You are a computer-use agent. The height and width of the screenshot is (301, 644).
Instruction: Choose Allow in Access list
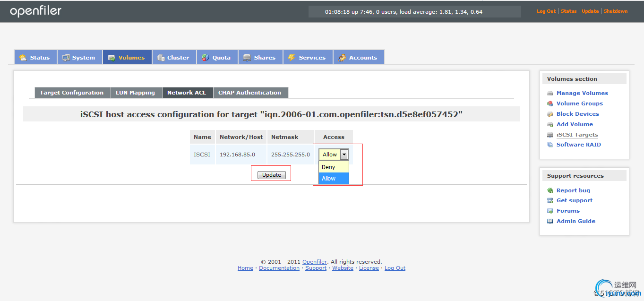(334, 178)
